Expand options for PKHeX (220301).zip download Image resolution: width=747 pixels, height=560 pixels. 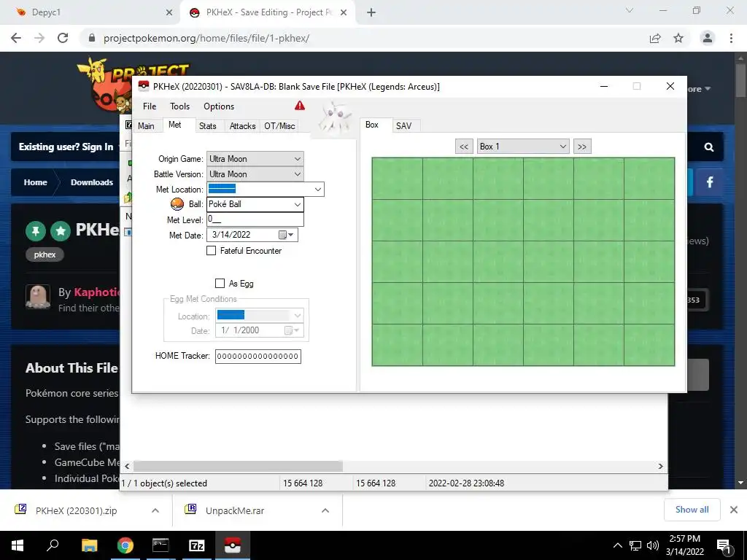coord(155,510)
